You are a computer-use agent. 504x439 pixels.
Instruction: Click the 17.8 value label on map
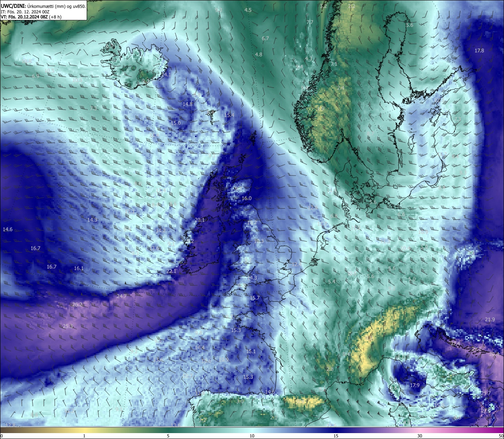click(x=479, y=50)
